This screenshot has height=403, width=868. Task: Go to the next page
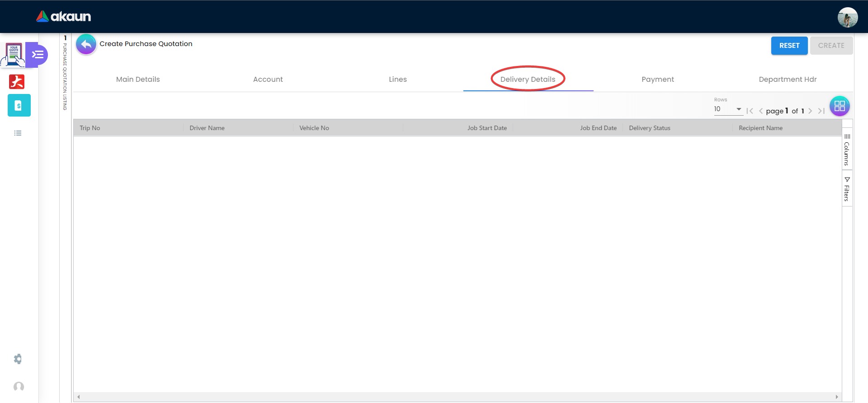pyautogui.click(x=810, y=111)
